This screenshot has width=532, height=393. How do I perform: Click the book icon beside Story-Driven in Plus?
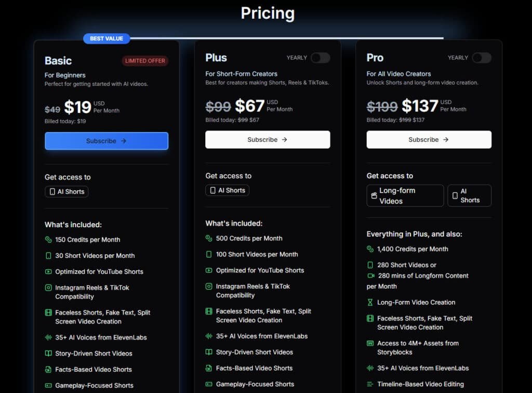pyautogui.click(x=209, y=352)
